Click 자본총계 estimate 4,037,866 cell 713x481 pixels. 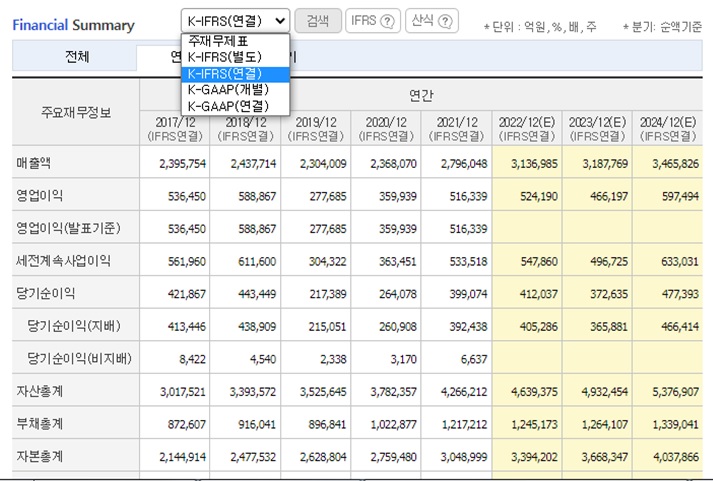(675, 457)
